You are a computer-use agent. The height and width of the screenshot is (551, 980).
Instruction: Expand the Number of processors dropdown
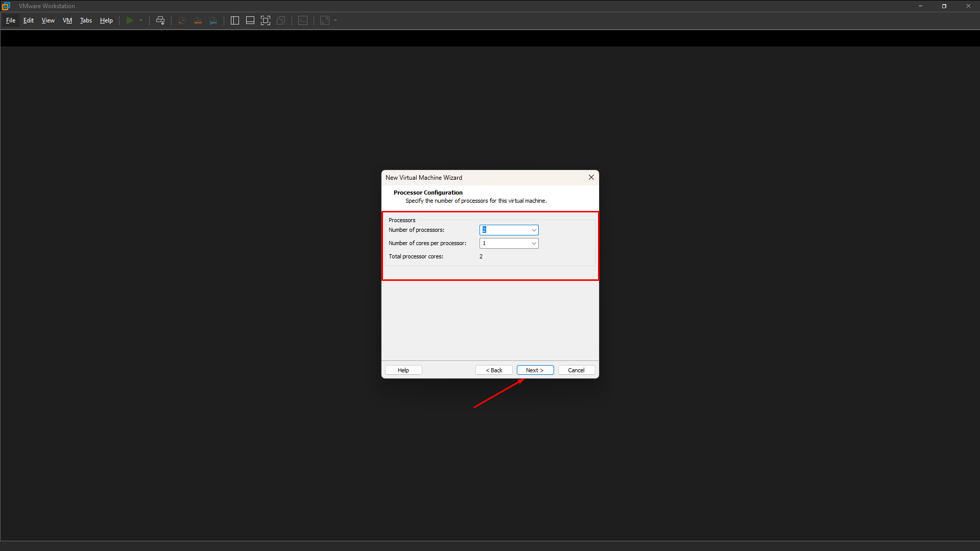click(534, 230)
